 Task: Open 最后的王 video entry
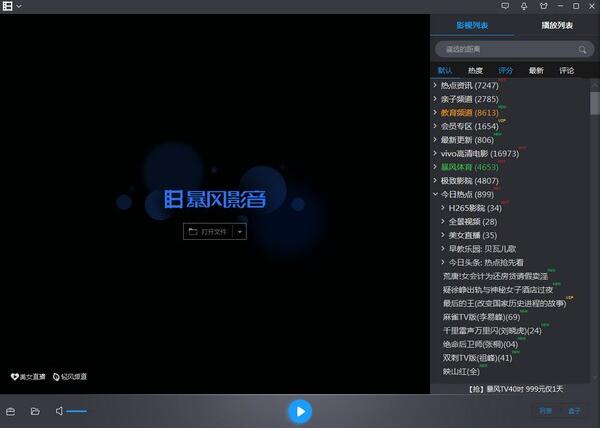tap(504, 303)
